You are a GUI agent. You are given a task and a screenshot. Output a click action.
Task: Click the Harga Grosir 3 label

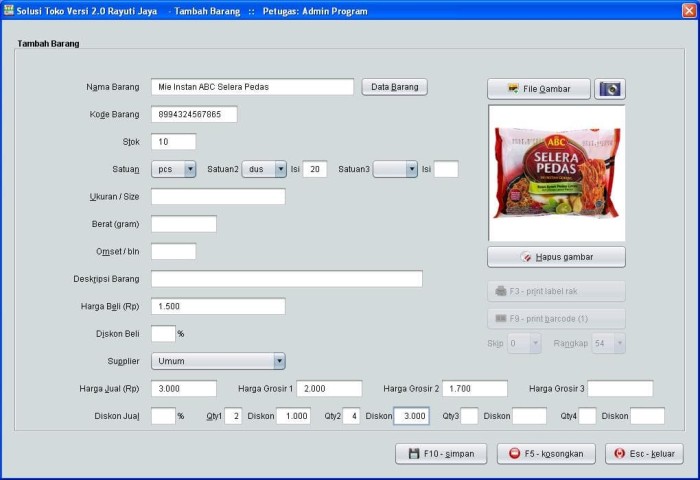coord(556,388)
